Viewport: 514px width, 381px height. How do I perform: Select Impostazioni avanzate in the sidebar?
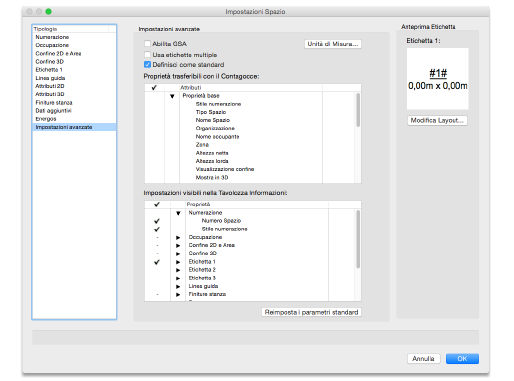pos(74,127)
